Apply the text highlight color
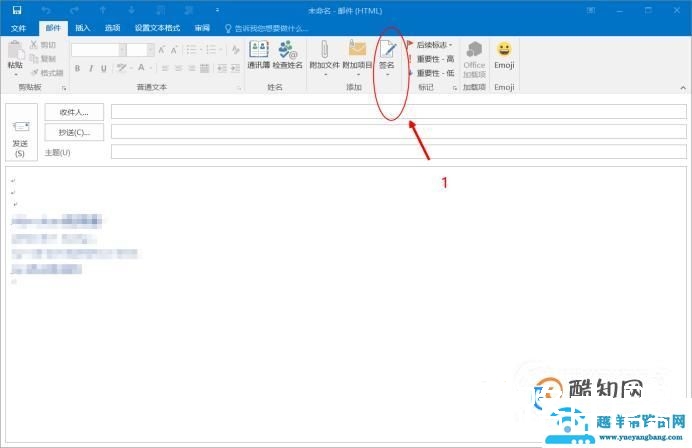 click(x=121, y=68)
